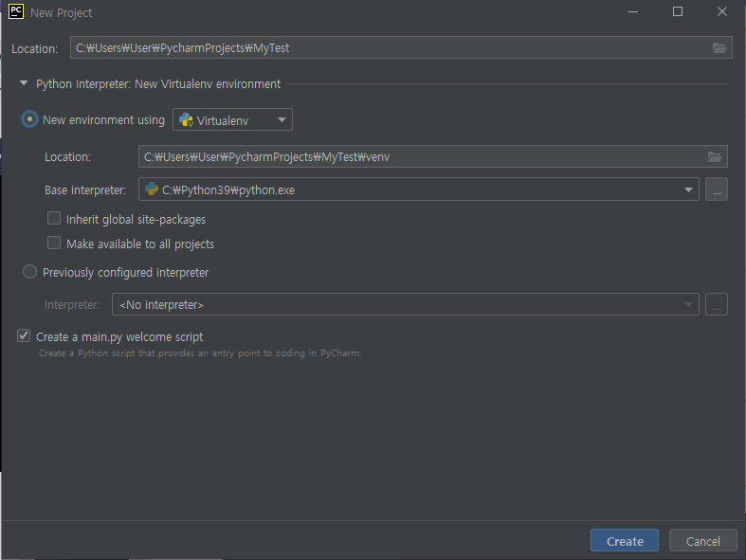Click the 'Base interpreter:' label

[85, 190]
